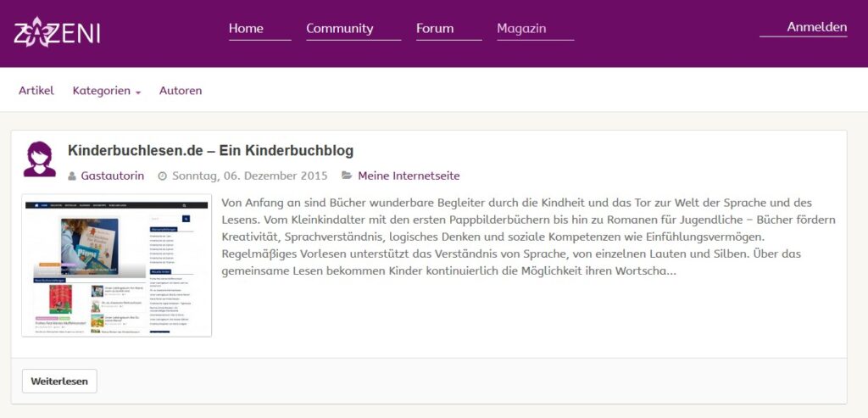The width and height of the screenshot is (868, 418).
Task: Click the date Sonntag, 06. Dezember 2015
Action: (249, 176)
